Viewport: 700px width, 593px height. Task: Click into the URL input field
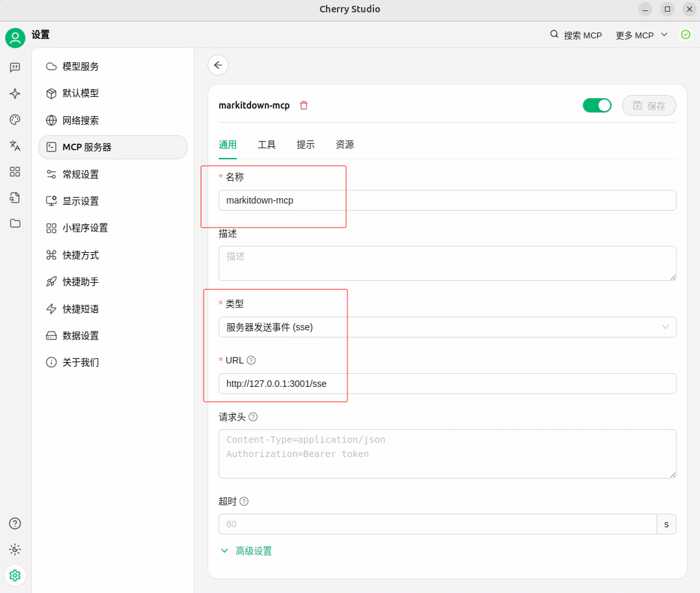448,384
